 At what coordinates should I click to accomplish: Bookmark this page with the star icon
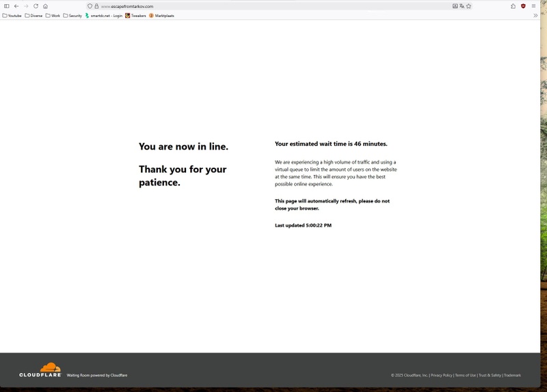pyautogui.click(x=469, y=6)
